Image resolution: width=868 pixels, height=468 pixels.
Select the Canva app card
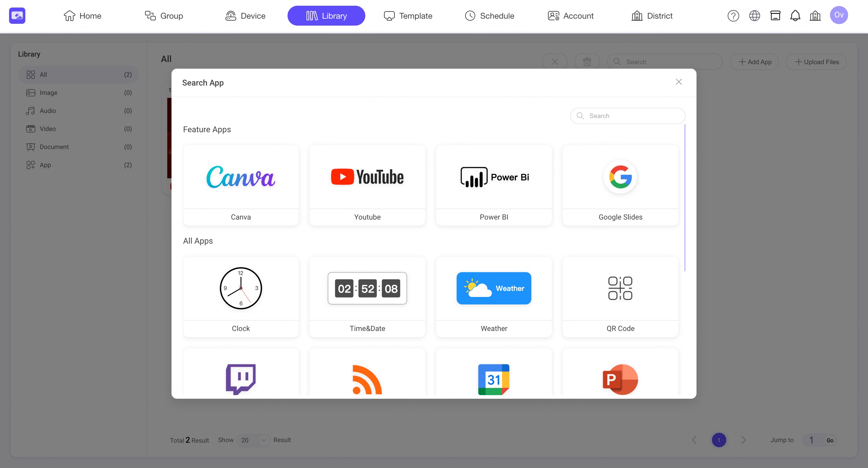pos(241,185)
